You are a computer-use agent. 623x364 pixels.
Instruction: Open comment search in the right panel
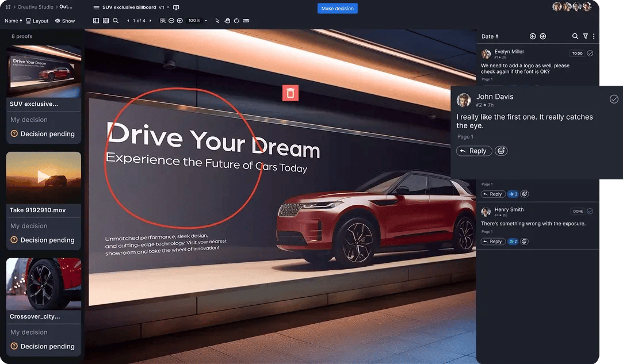click(x=575, y=36)
